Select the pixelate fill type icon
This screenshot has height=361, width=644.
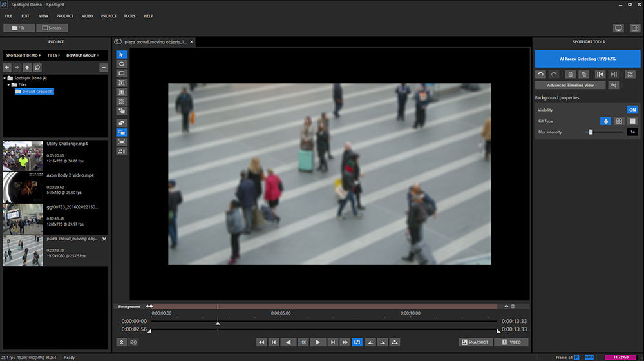[619, 121]
